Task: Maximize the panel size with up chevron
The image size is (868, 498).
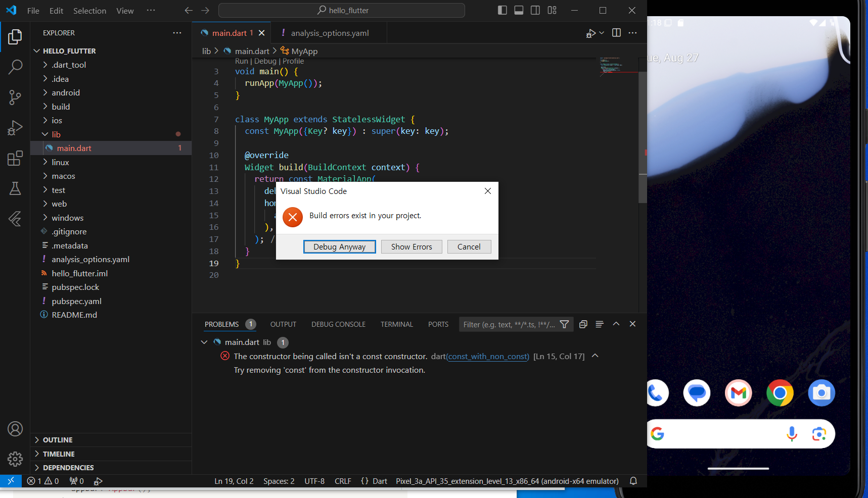Action: 616,324
